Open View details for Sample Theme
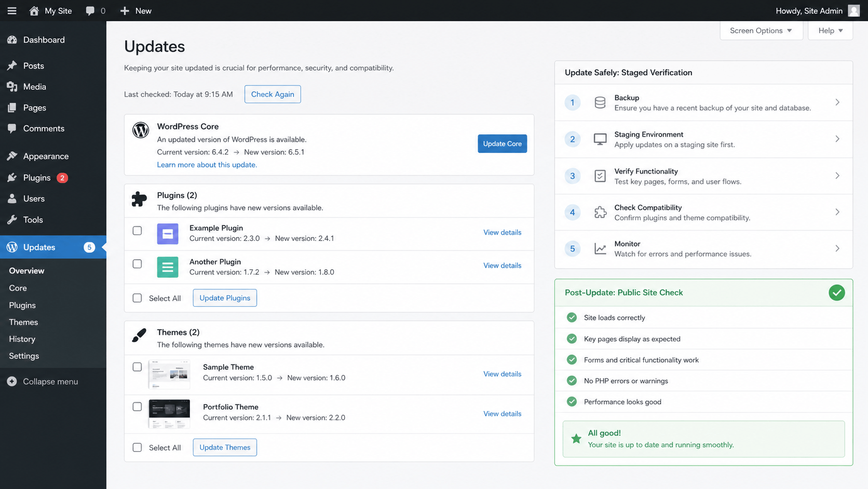Screen dimensions: 868x489 502,374
